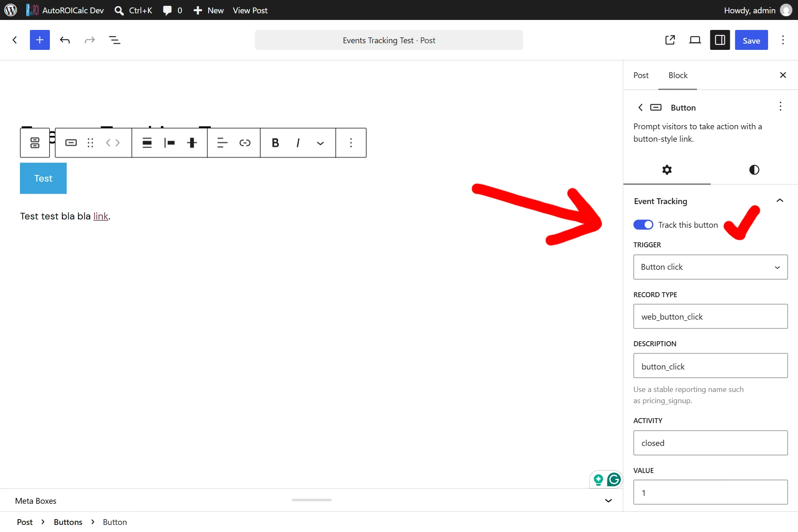Toggle the Track this button switch

coord(643,225)
